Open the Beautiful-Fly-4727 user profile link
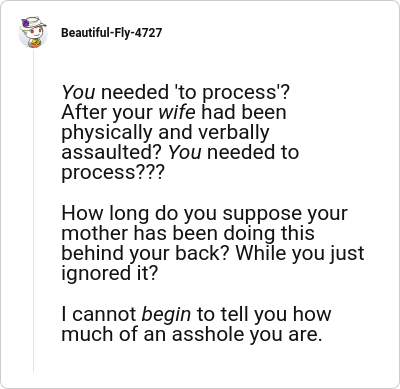Image resolution: width=400 pixels, height=389 pixels. tap(111, 33)
